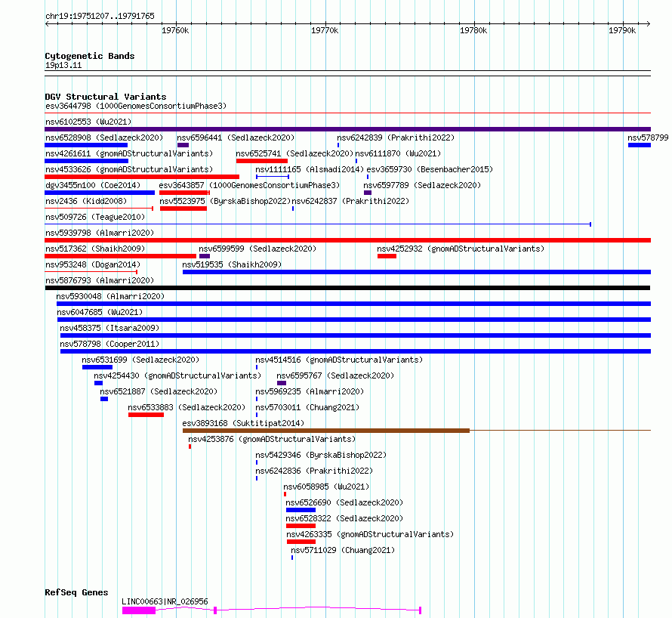Open nsv5711029 (Chuang2021) label

[x=343, y=550]
